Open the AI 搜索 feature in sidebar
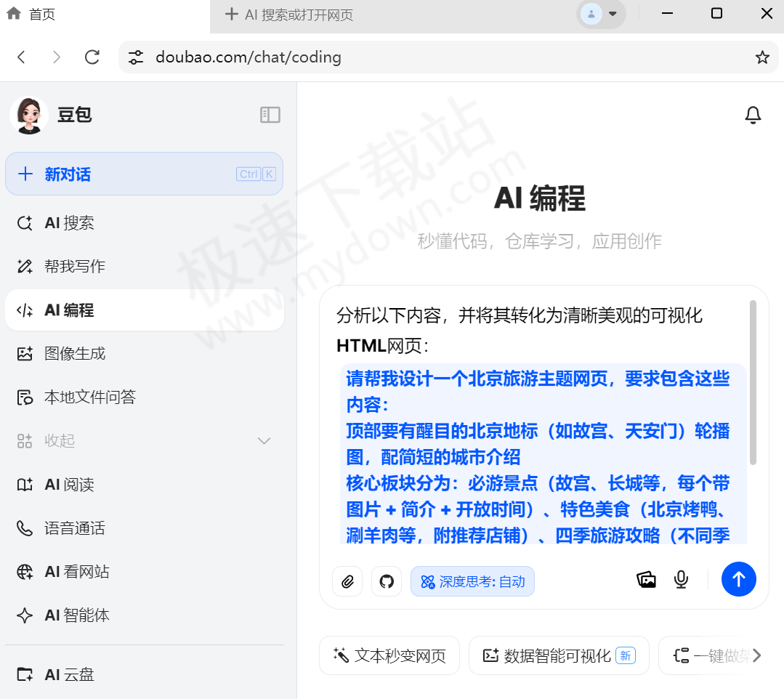 [65, 223]
